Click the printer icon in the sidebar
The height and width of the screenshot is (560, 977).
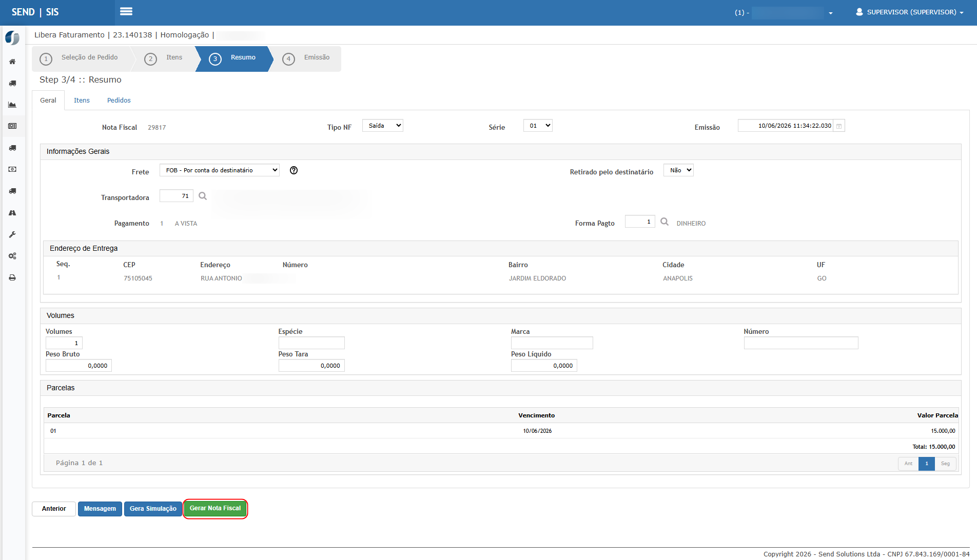[12, 277]
